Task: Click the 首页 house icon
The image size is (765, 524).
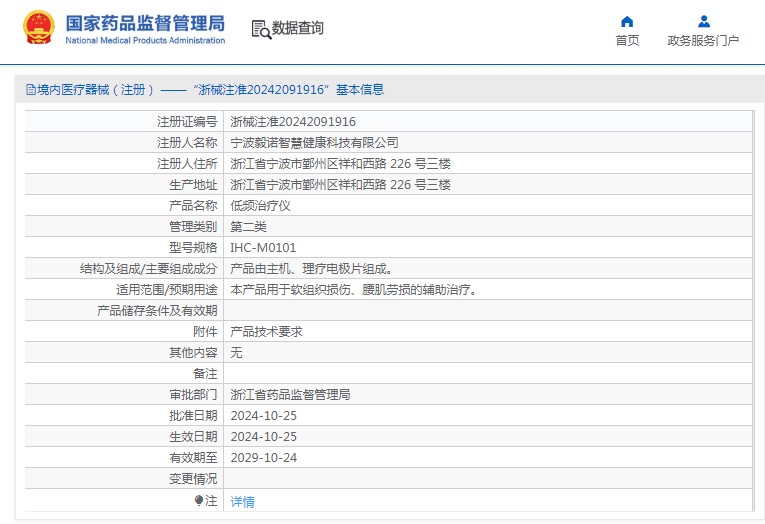Action: click(x=627, y=21)
